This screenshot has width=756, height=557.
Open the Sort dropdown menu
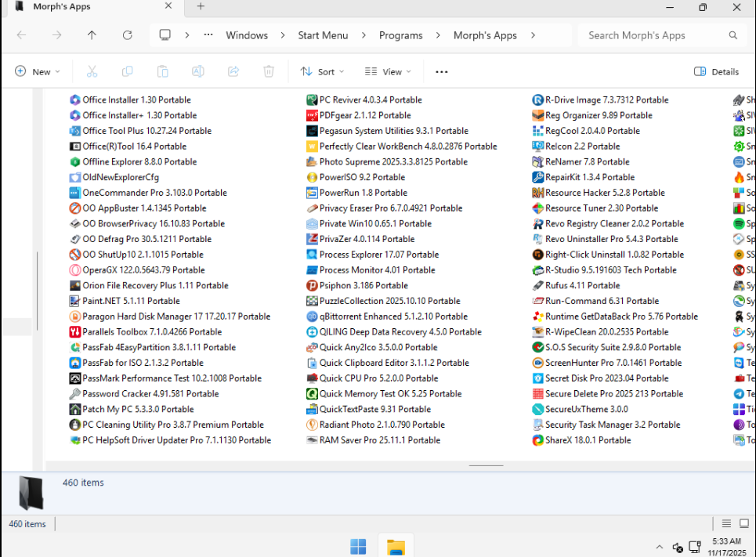pos(322,71)
